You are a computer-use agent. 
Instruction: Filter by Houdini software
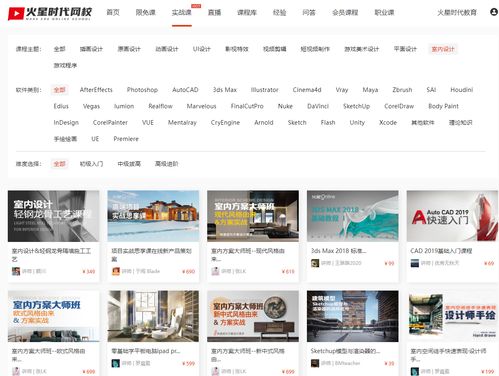(x=462, y=90)
